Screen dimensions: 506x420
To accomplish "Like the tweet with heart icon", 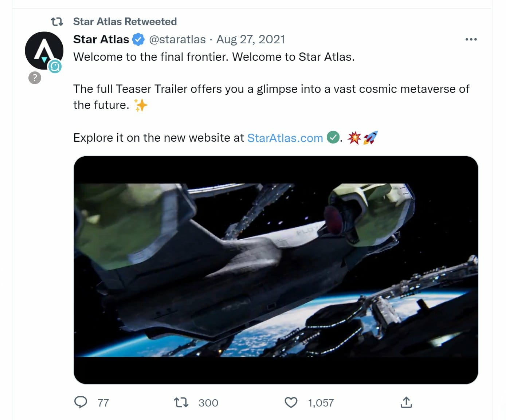I will click(291, 403).
